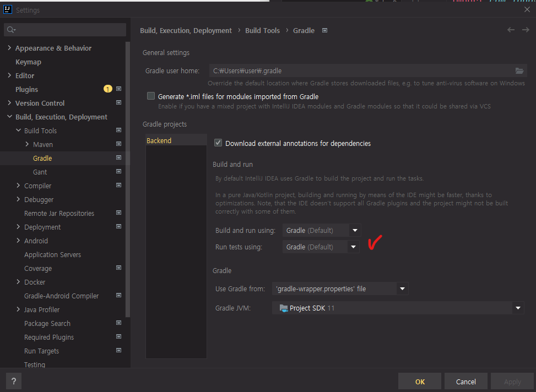
Task: Click project settings icon next to Plugins
Action: point(118,89)
